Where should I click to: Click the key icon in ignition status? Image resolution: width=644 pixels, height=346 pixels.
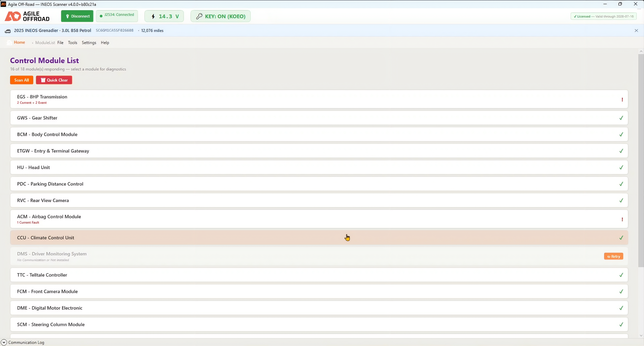(199, 16)
